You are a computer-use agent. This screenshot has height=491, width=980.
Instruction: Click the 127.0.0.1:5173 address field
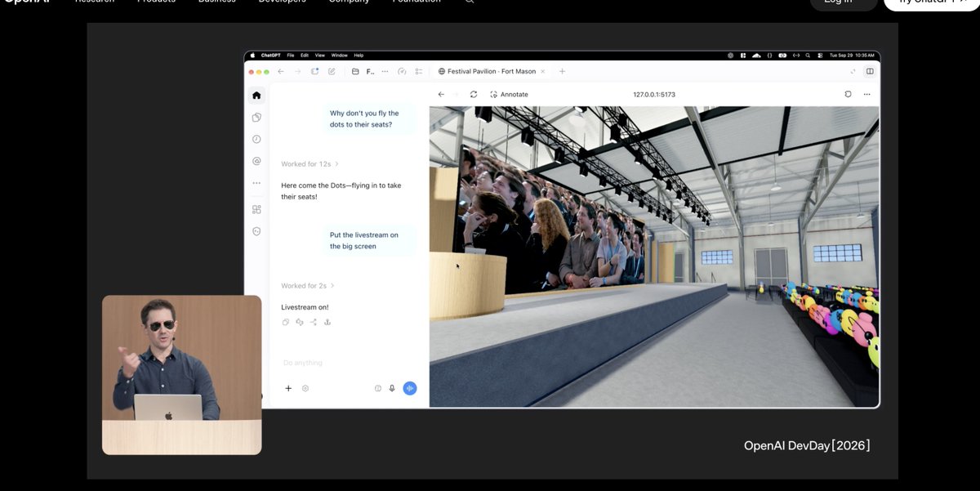(654, 95)
